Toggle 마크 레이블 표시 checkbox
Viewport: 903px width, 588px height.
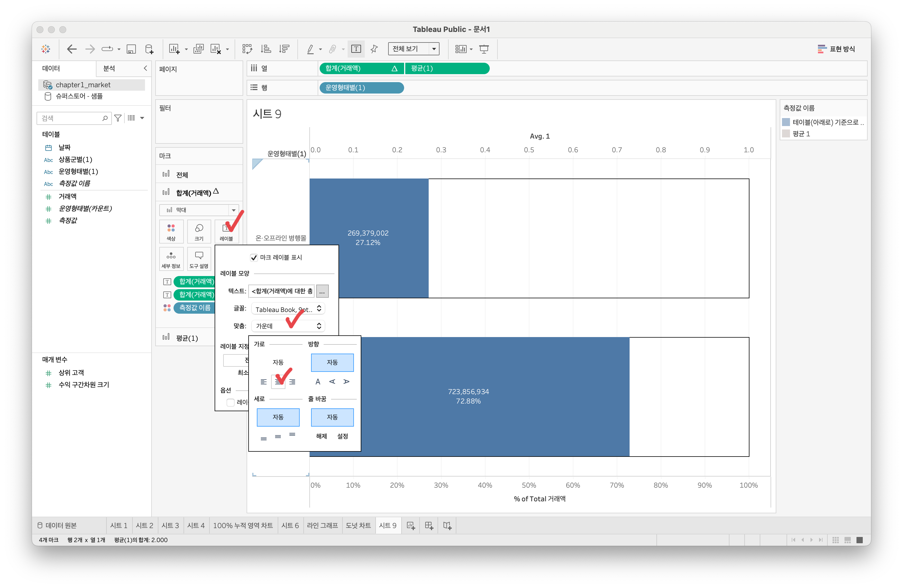point(254,258)
